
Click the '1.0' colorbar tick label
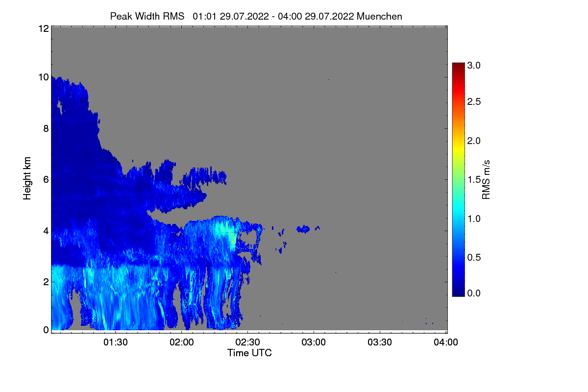pos(473,219)
